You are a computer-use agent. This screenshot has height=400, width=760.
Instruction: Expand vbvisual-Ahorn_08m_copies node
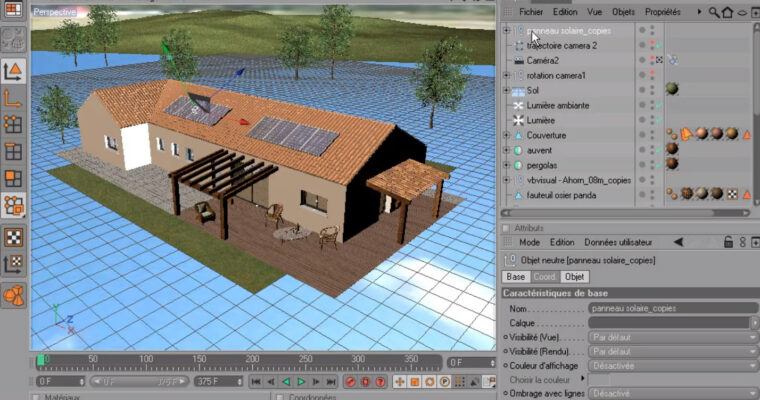[507, 180]
